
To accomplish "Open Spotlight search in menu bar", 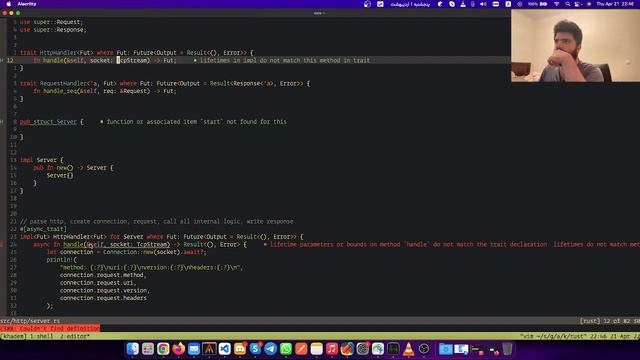I will click(x=567, y=4).
